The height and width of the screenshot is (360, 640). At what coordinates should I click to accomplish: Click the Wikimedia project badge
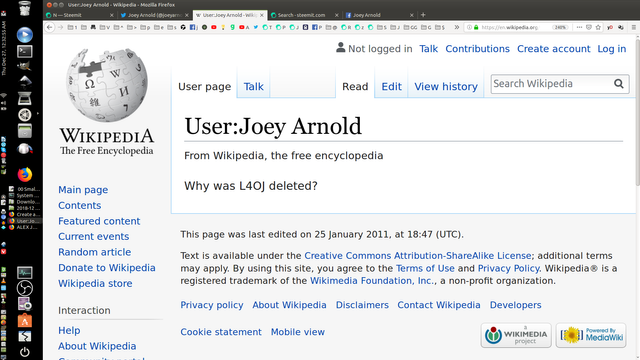(516, 336)
